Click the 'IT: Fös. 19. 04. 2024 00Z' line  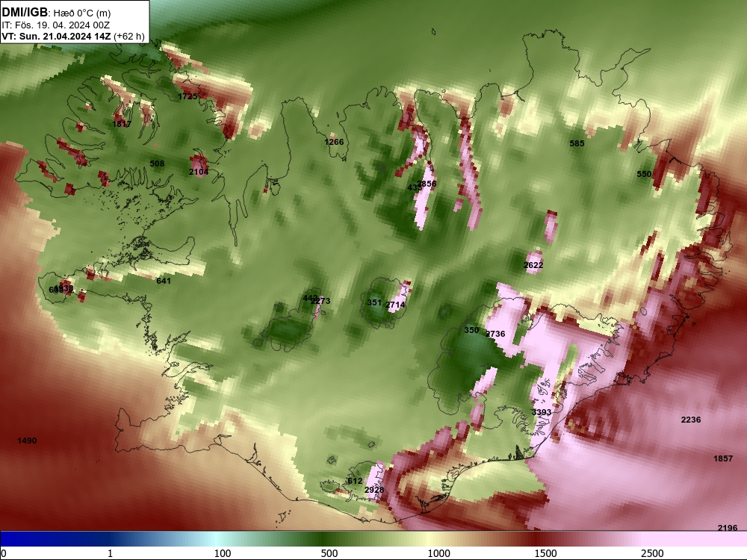[56, 25]
